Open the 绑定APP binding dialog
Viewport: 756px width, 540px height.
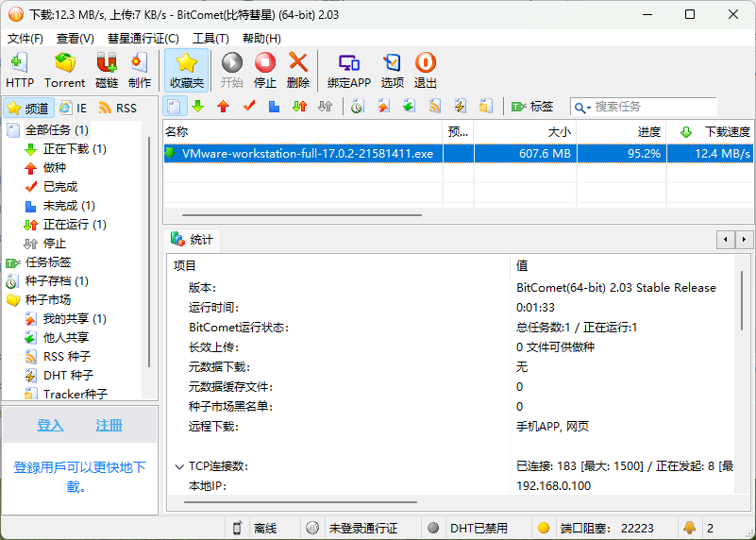point(348,70)
